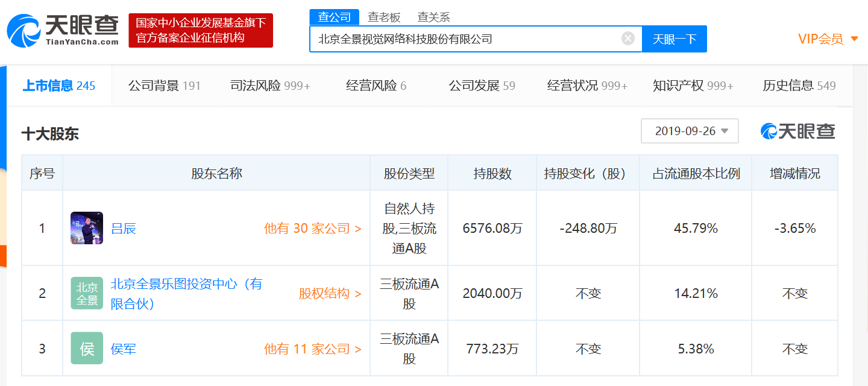
Task: Select the 2040.00万 holding value
Action: [492, 294]
